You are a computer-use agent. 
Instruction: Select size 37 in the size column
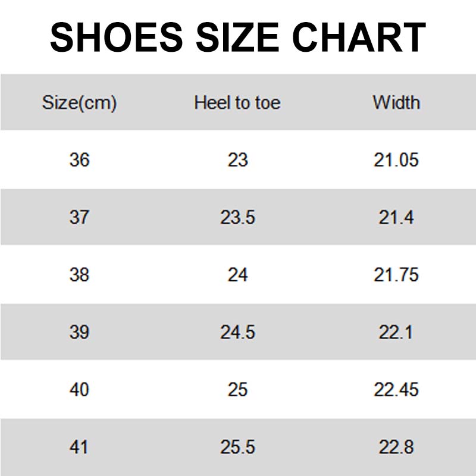click(79, 217)
